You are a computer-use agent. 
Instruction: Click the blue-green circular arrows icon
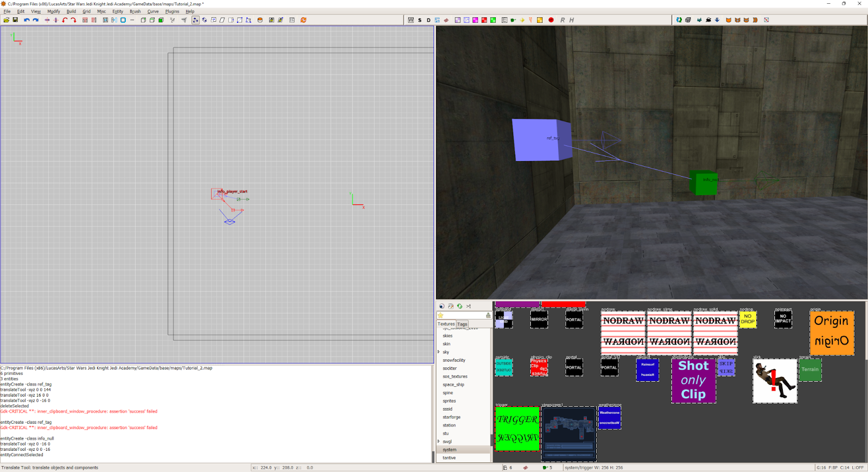pyautogui.click(x=679, y=20)
